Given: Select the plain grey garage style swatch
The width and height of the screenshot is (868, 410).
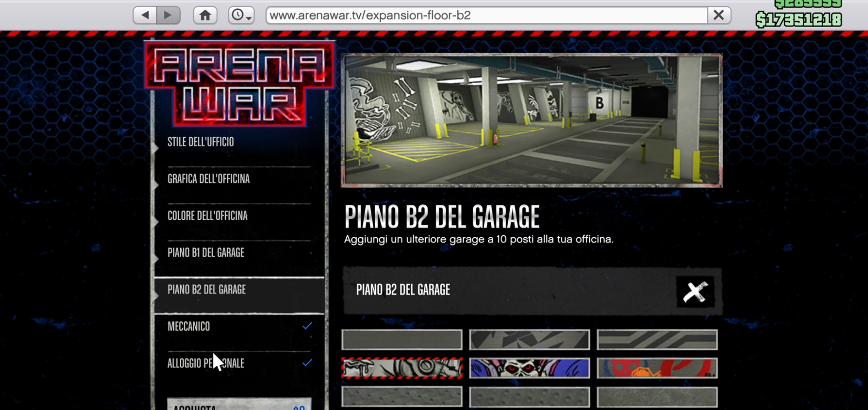Looking at the screenshot, I should point(402,340).
